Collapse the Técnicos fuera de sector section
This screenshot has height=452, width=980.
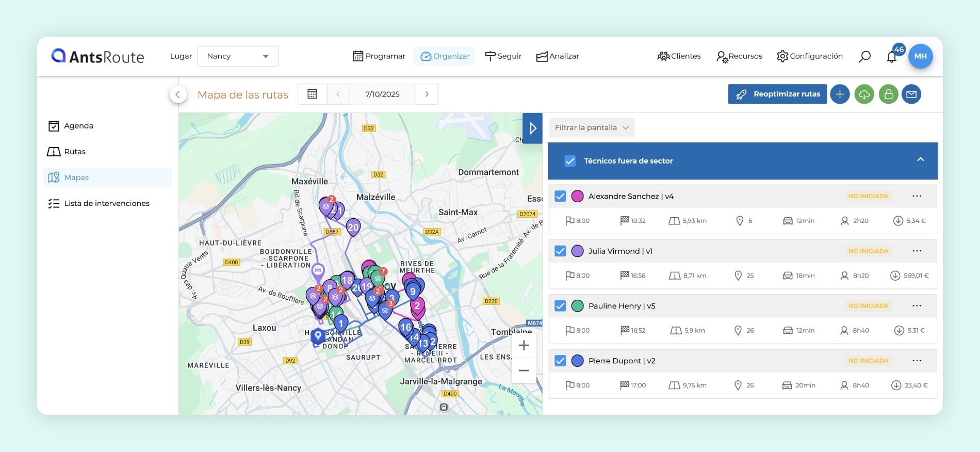(920, 160)
